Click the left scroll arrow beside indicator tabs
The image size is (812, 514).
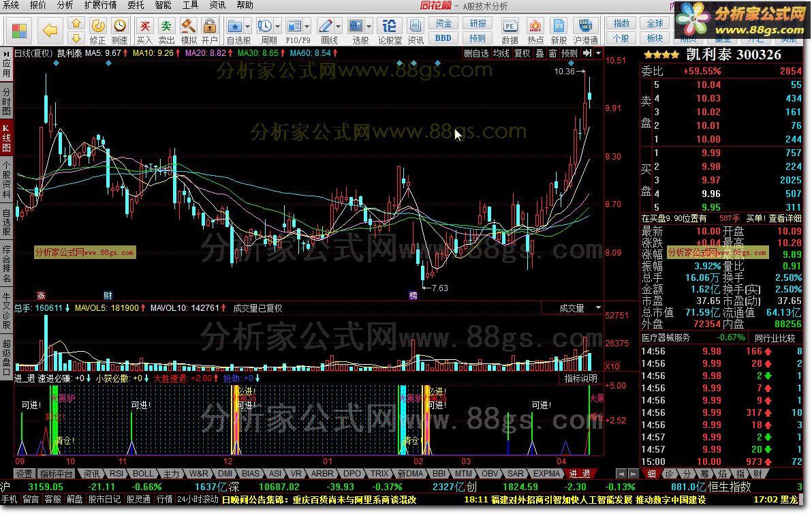(621, 474)
